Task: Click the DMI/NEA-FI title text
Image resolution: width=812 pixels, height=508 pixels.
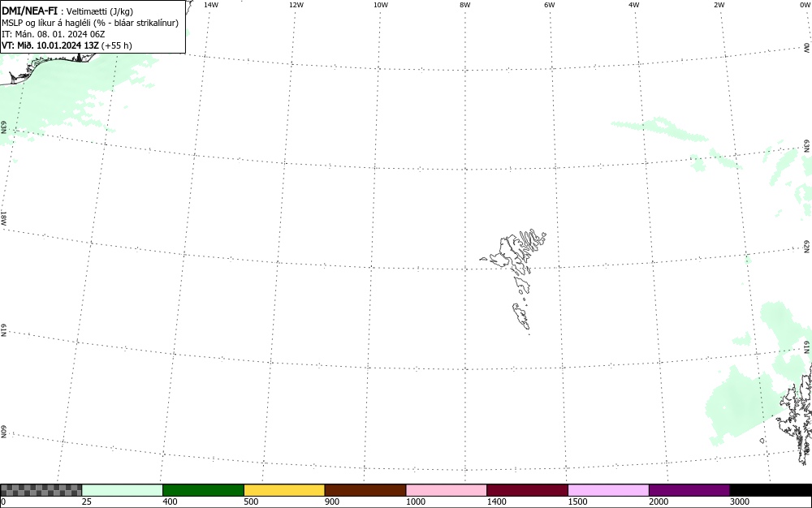Action: (x=29, y=11)
